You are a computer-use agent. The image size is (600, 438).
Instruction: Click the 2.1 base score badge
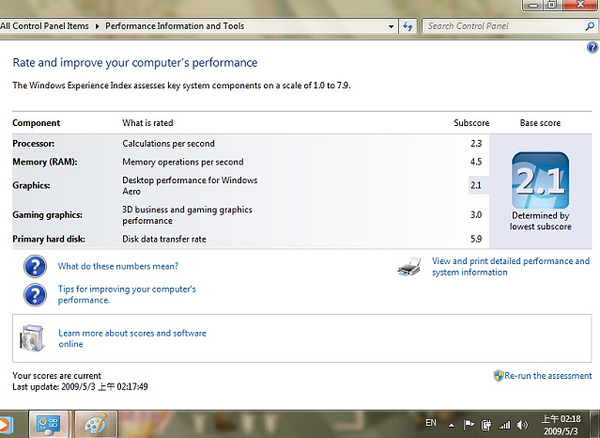tap(540, 180)
